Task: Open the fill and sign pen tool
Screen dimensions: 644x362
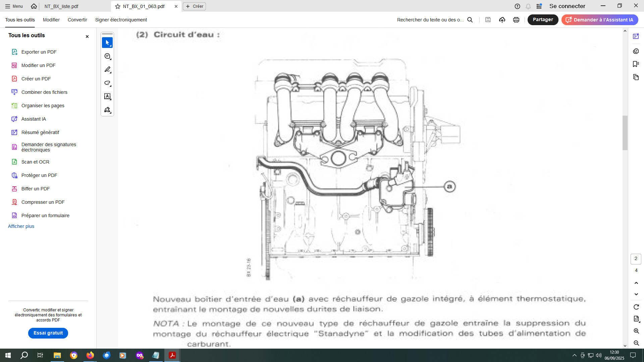Action: click(107, 110)
